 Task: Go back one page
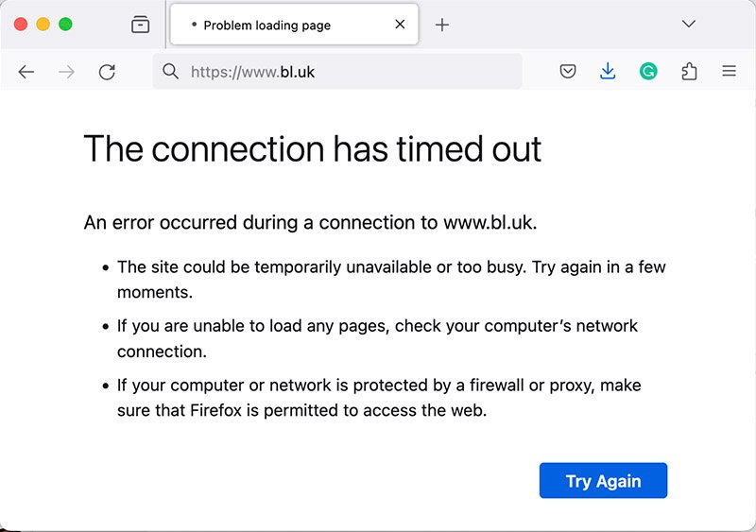coord(26,72)
